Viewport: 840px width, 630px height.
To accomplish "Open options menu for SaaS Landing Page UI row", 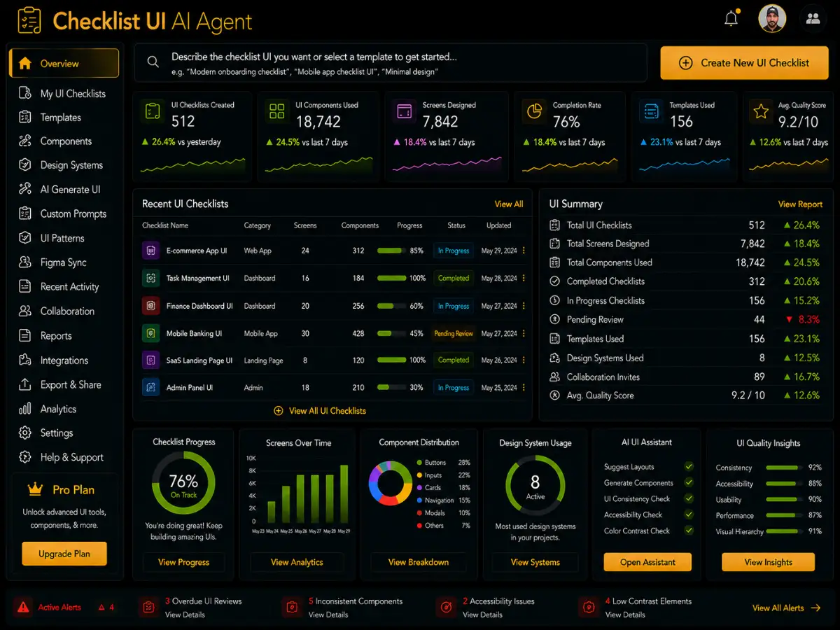I will tap(524, 360).
